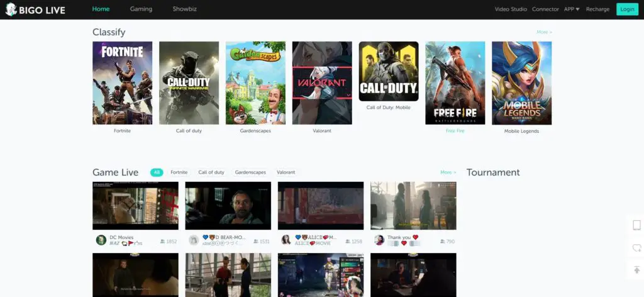Open More link in Game Live section
Viewport: 644px width, 297px height.
point(448,172)
